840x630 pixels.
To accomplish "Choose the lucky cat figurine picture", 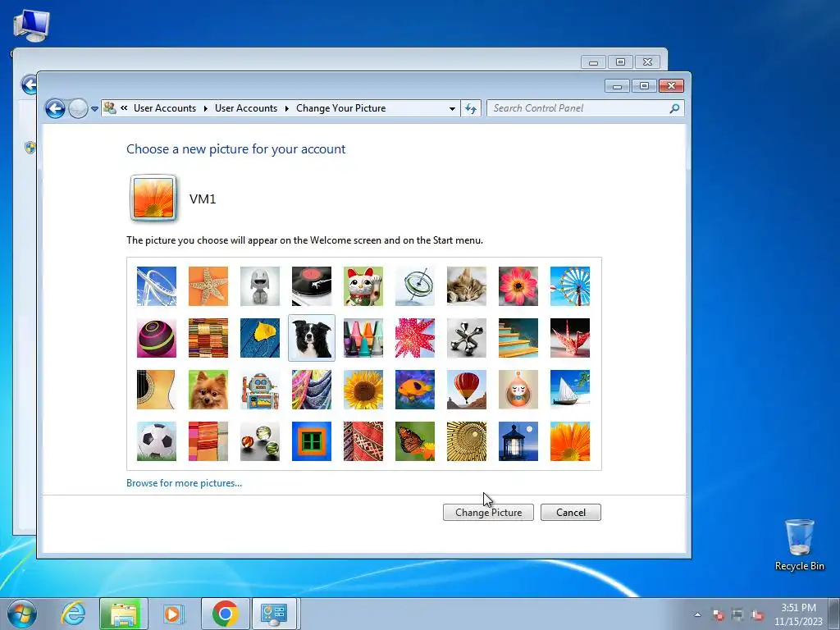I will click(x=363, y=286).
